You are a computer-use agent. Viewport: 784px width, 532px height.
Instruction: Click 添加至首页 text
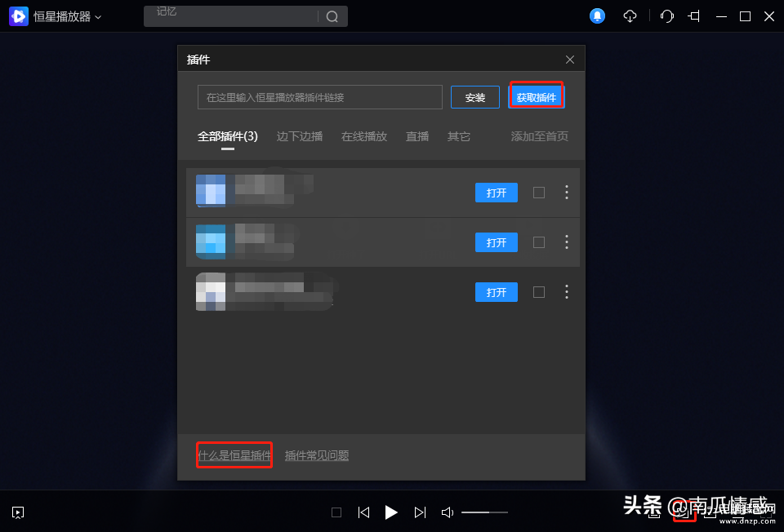[540, 136]
